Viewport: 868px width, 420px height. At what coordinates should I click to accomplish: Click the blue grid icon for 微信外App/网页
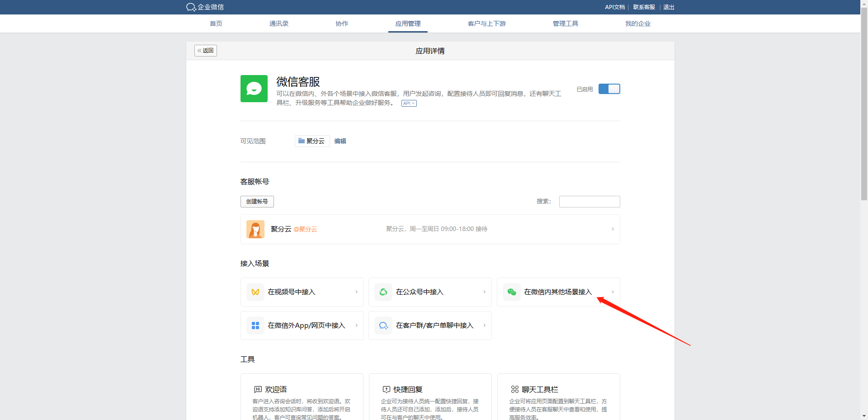pyautogui.click(x=255, y=326)
